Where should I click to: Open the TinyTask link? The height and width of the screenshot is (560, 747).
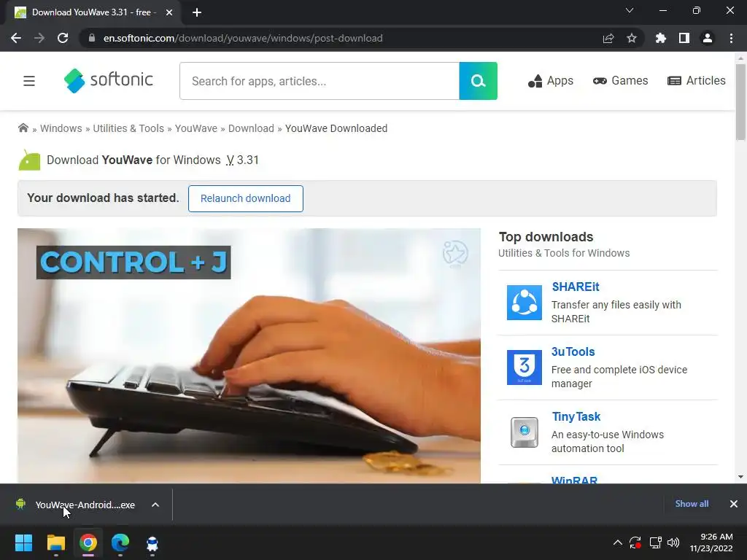[x=576, y=416]
